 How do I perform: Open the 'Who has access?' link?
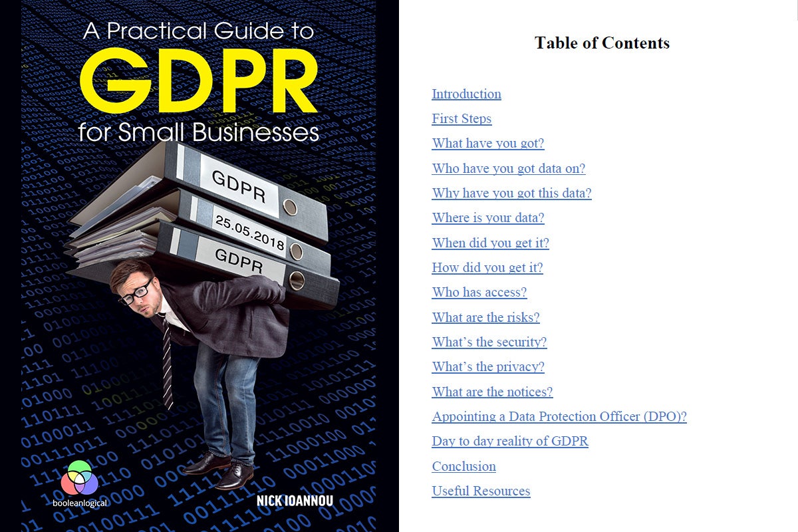pos(479,293)
